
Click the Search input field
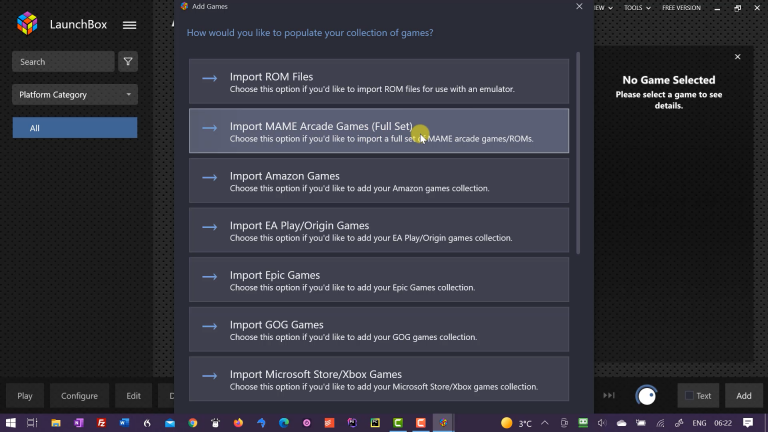(x=63, y=62)
